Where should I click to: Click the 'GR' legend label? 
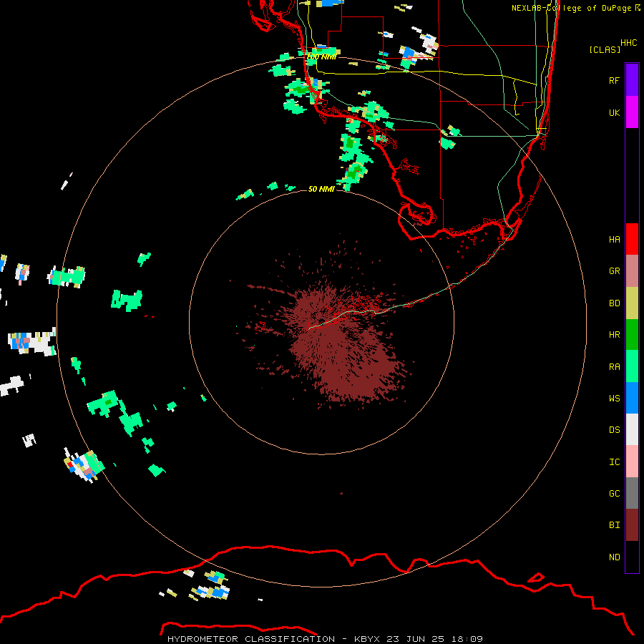click(x=614, y=270)
